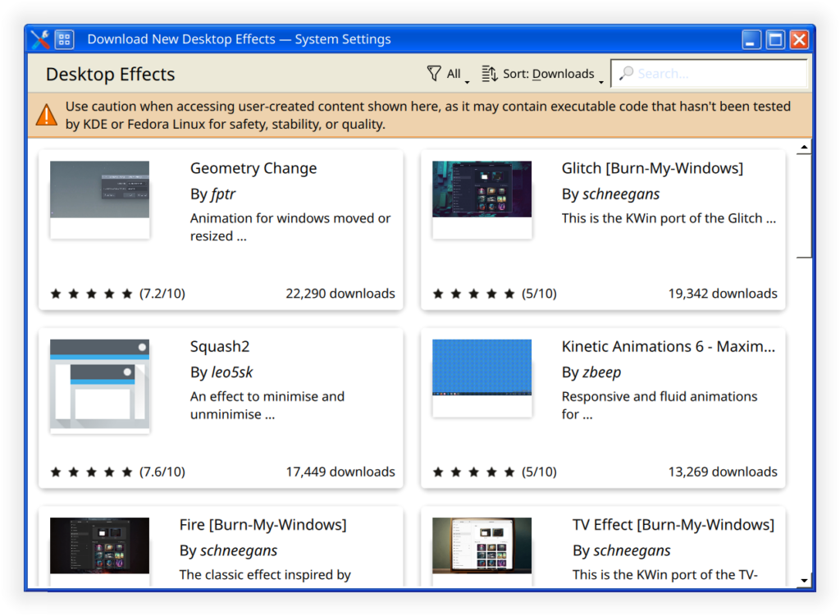Viewport: 840px width, 616px height.
Task: Select the Fire [Burn-My-Windows] title
Action: click(263, 525)
